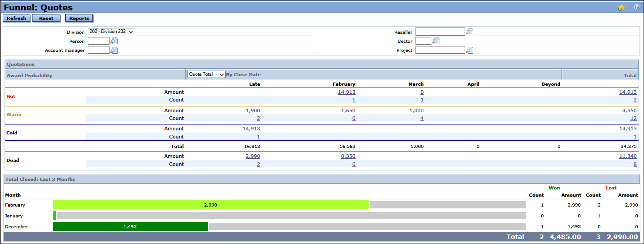The height and width of the screenshot is (244, 644).
Task: Click the Person lookup icon
Action: (114, 41)
